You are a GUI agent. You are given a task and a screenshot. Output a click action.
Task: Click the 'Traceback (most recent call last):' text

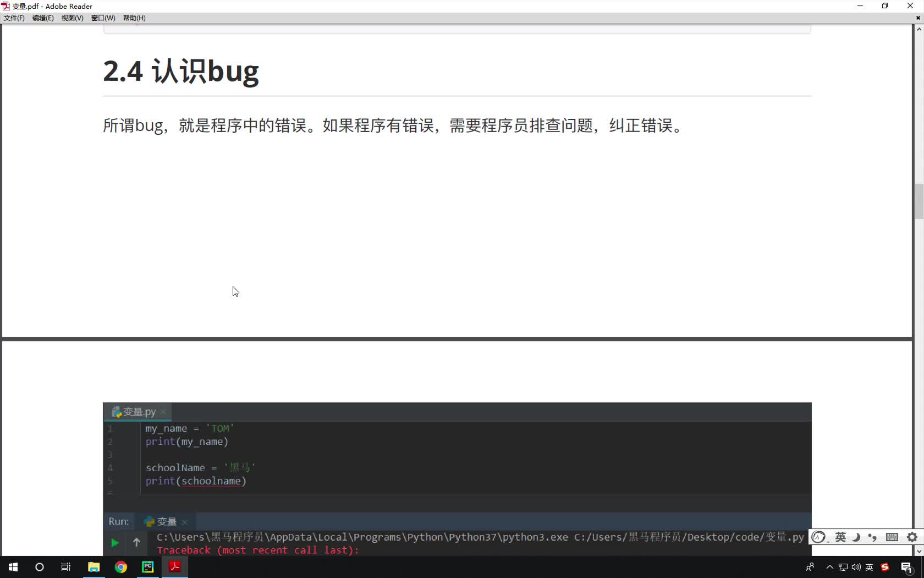click(x=258, y=550)
